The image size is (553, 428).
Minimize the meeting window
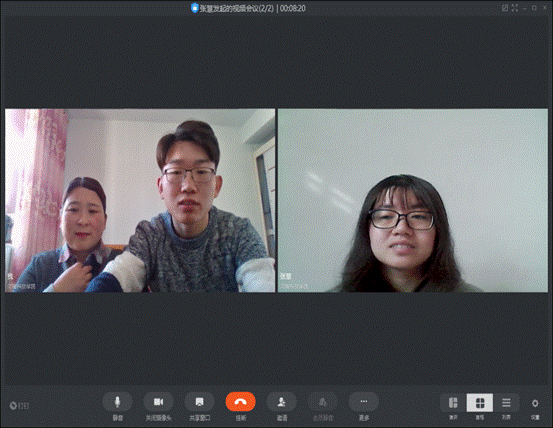coord(525,8)
